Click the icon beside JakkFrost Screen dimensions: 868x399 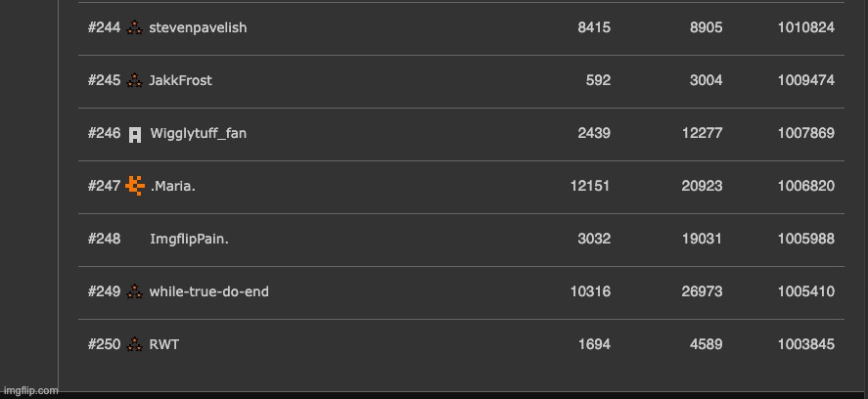[135, 80]
